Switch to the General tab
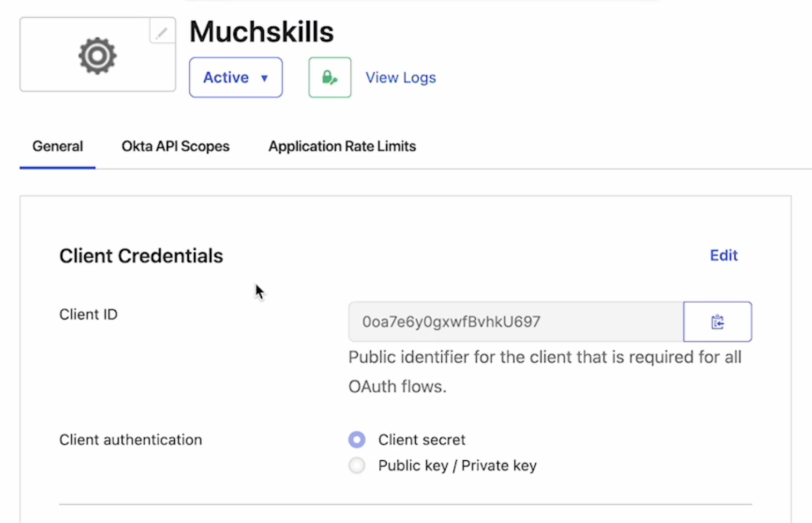This screenshot has width=812, height=523. click(x=57, y=146)
